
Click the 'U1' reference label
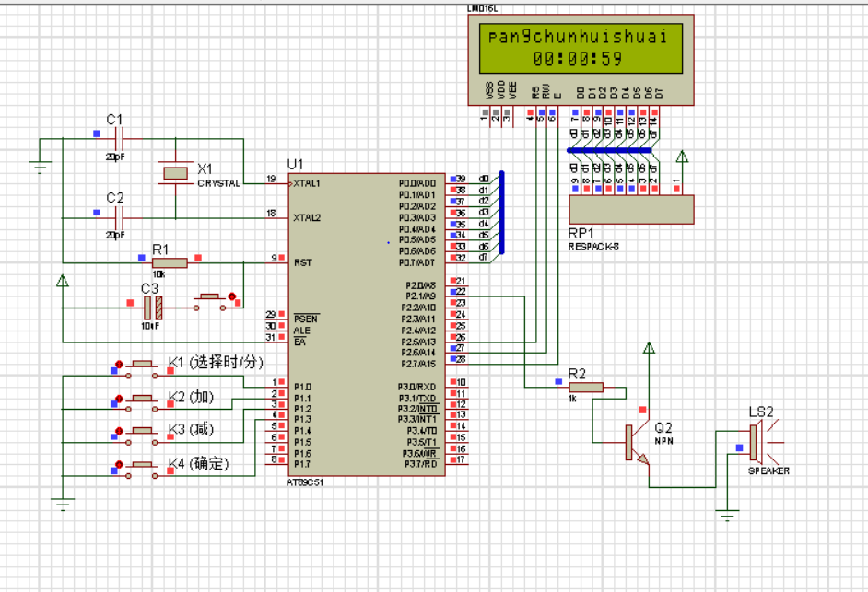pyautogui.click(x=295, y=164)
